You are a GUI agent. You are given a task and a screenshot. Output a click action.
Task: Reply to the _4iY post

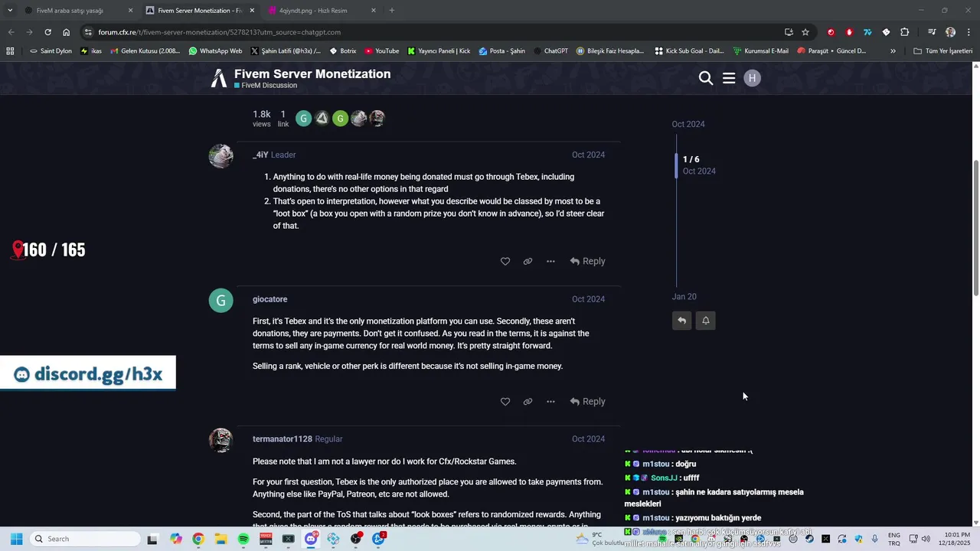click(x=587, y=261)
